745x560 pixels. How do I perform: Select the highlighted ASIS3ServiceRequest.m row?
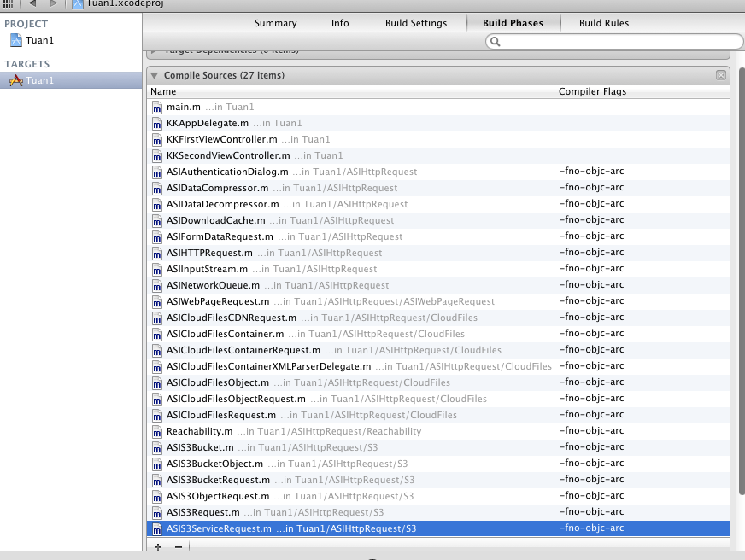[x=438, y=528]
